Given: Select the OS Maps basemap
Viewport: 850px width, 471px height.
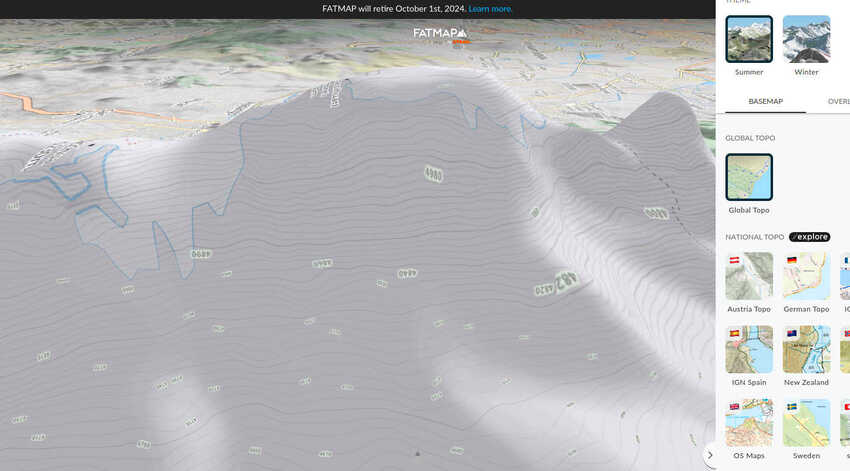Looking at the screenshot, I should tap(749, 423).
